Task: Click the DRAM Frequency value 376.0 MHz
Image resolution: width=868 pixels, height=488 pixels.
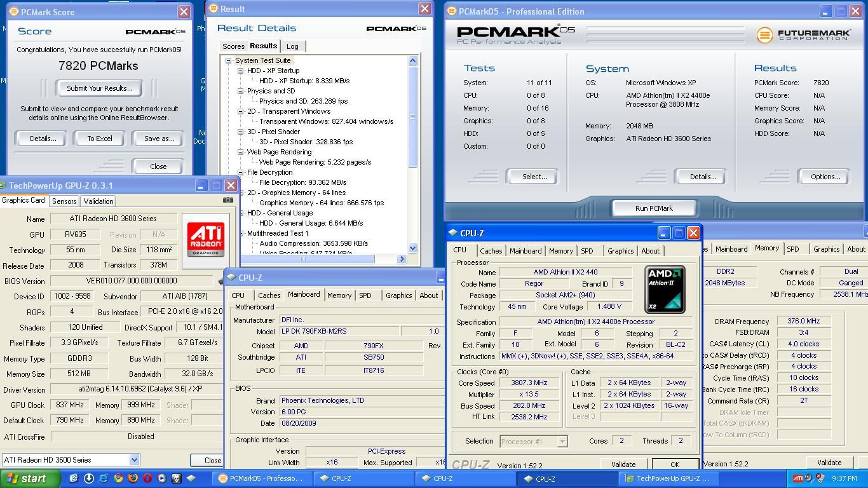Action: pos(803,322)
